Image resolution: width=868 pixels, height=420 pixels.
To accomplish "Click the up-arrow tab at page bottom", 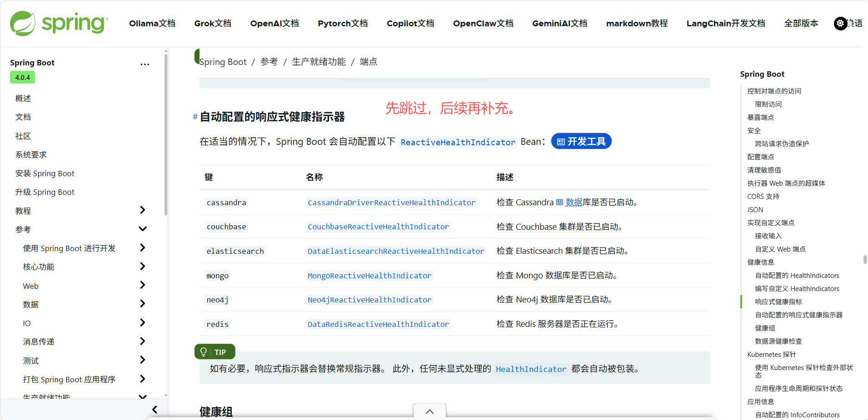I will coord(429,411).
